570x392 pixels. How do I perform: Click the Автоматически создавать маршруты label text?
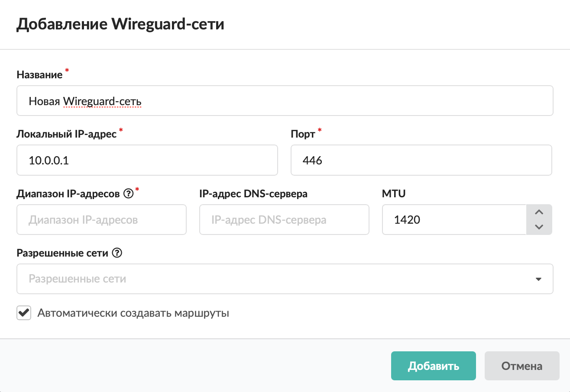pyautogui.click(x=133, y=313)
